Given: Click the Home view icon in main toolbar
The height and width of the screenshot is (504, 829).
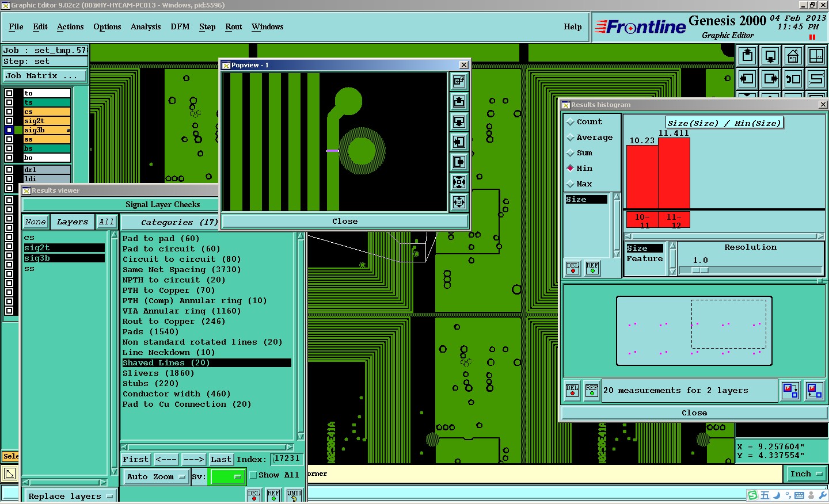Looking at the screenshot, I should pyautogui.click(x=793, y=56).
